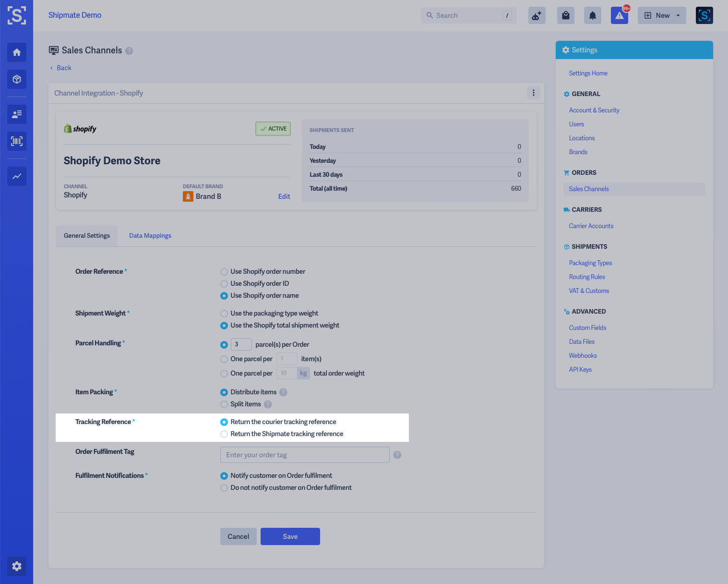Switch to the Data Mappings tab

pos(150,235)
